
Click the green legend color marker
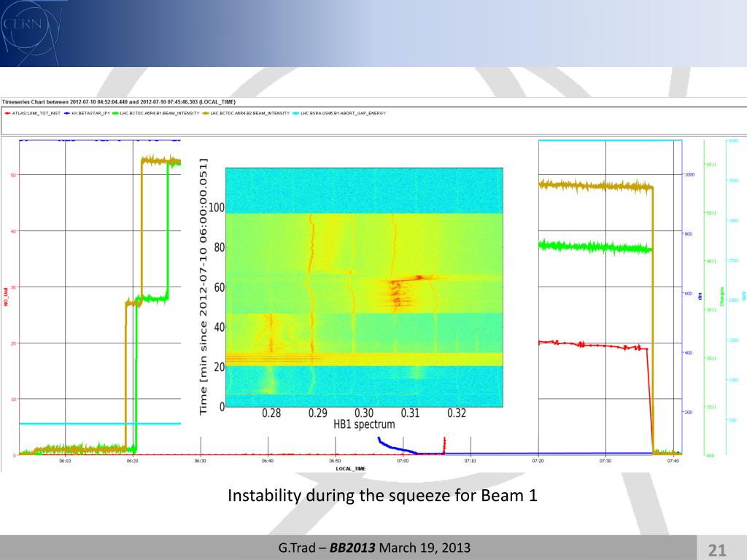point(115,113)
